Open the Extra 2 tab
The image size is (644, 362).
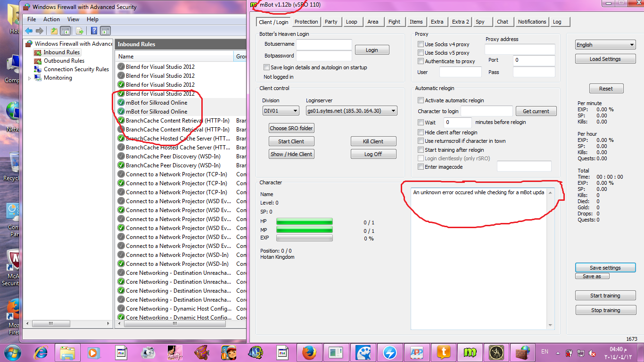461,22
